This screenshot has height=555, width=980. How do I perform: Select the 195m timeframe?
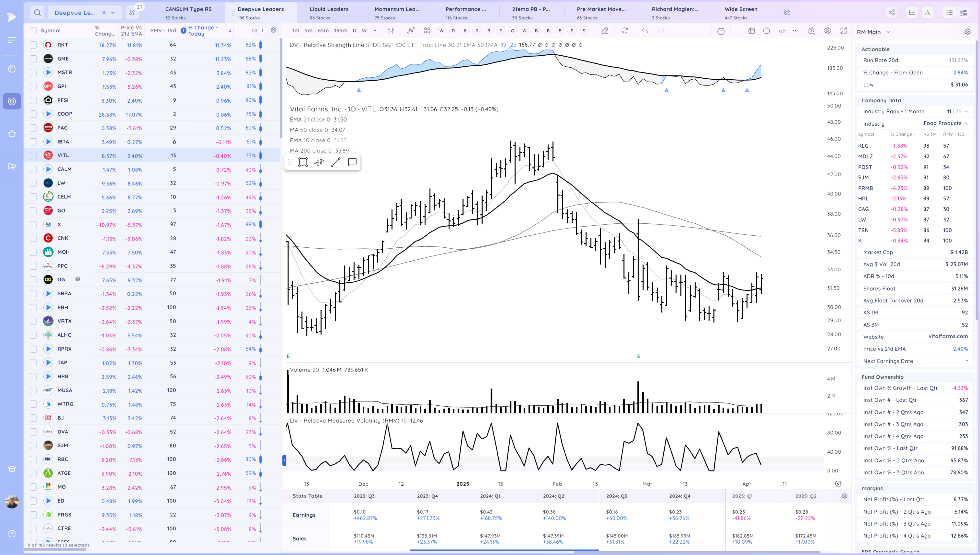(340, 31)
